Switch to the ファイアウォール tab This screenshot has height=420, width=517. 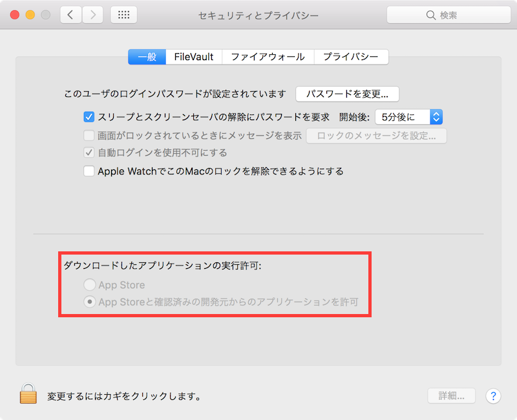268,57
